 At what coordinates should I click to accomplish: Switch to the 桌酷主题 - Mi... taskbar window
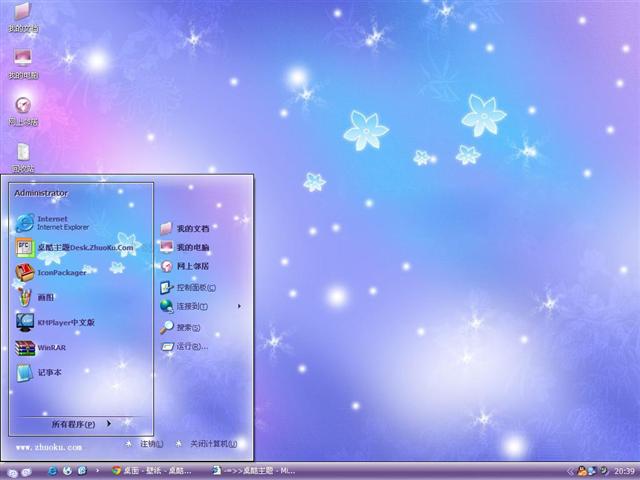[x=253, y=471]
